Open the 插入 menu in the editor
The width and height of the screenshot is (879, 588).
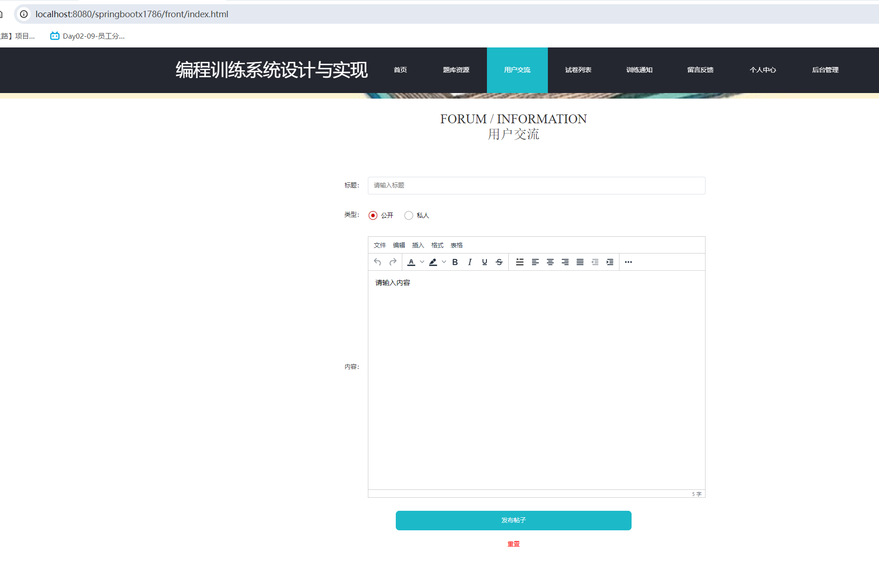[x=418, y=245]
